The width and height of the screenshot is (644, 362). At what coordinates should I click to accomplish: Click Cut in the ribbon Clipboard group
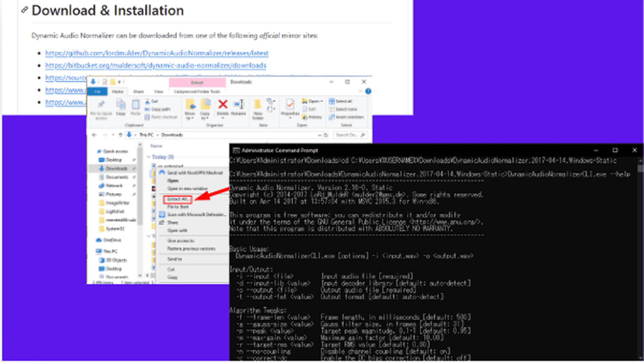[x=151, y=101]
